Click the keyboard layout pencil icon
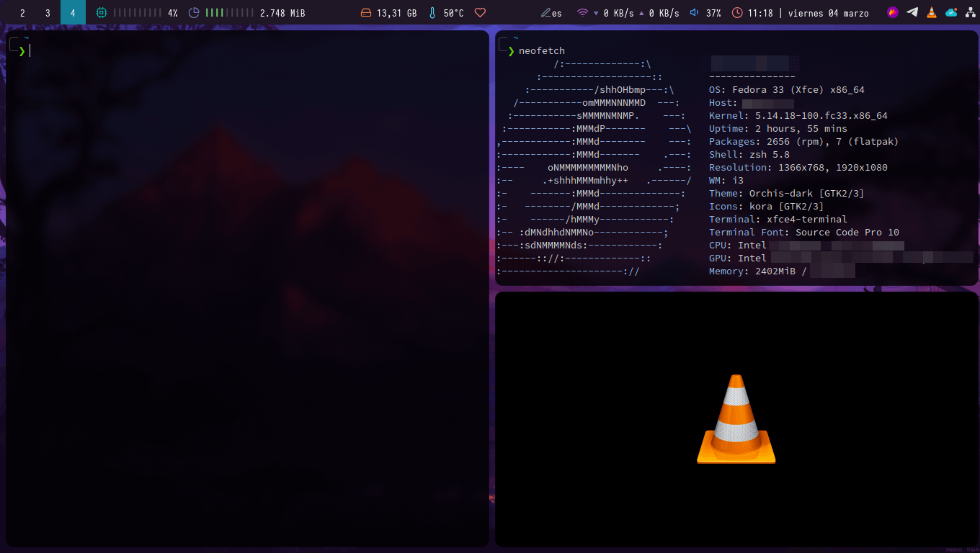The image size is (980, 553). pyautogui.click(x=545, y=13)
